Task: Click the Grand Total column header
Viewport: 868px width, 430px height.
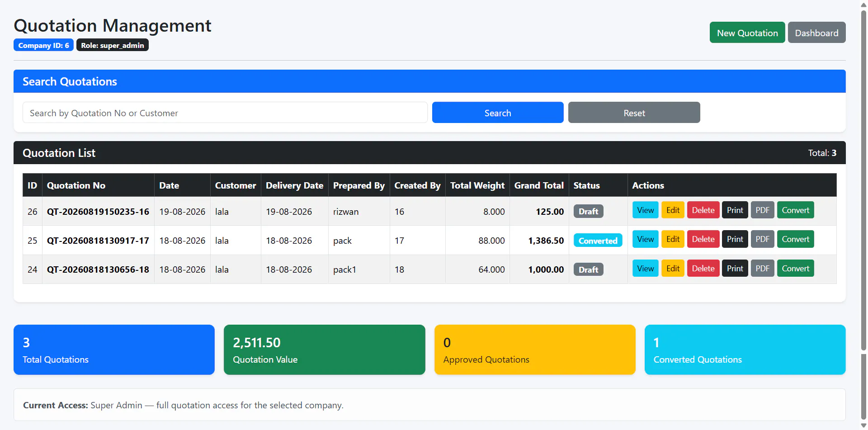Action: [539, 185]
